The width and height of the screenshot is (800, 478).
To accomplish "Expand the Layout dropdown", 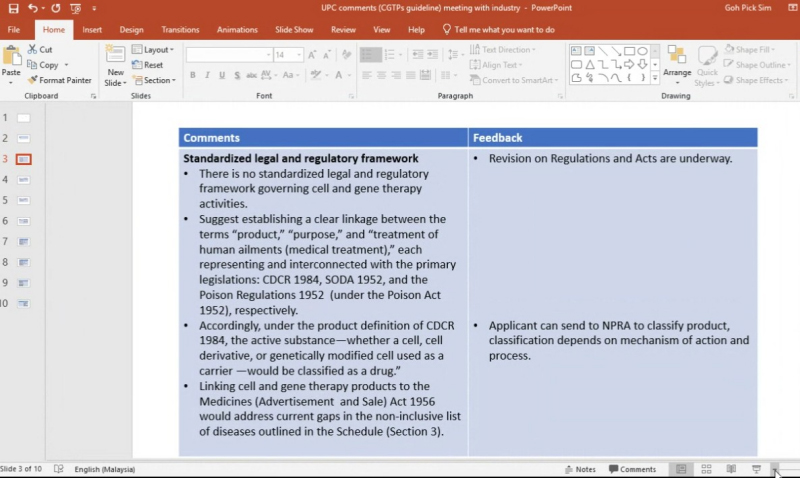I will point(157,50).
